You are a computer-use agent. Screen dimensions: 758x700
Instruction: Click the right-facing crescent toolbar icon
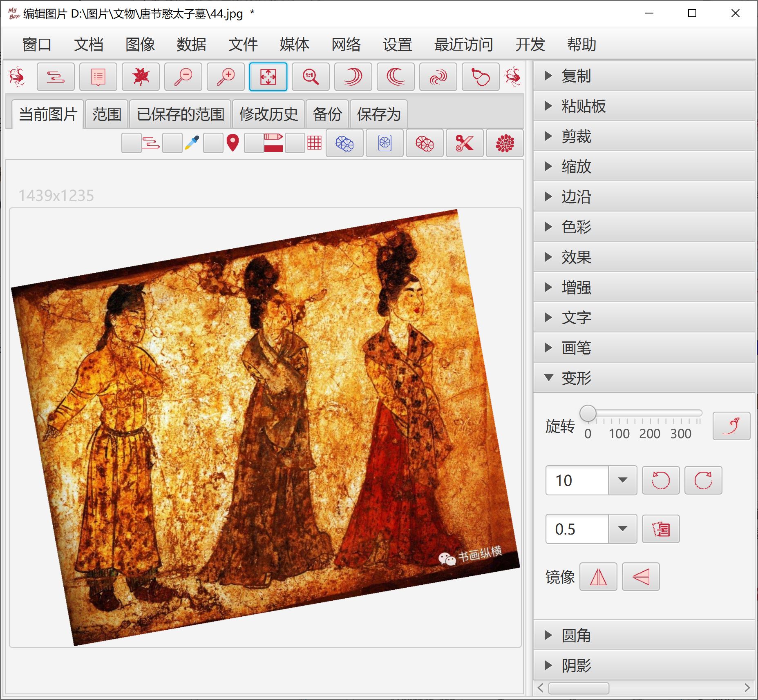coord(353,77)
